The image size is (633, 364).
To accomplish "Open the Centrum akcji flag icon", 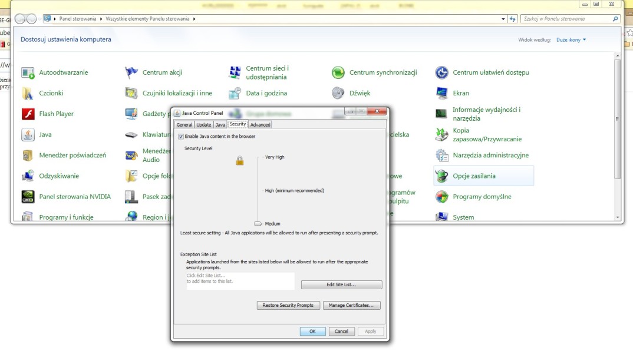I will [x=131, y=72].
